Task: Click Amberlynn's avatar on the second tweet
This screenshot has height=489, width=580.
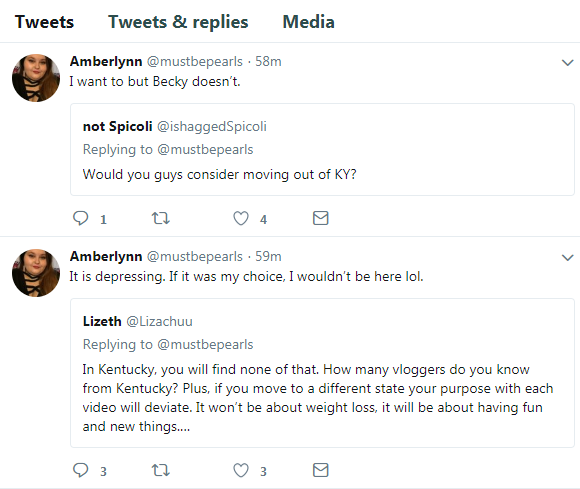Action: (36, 273)
